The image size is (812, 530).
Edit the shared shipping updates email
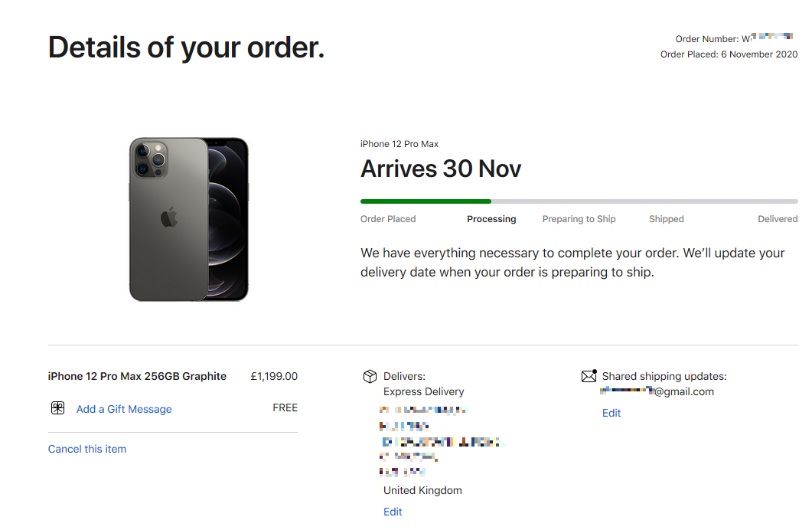pyautogui.click(x=611, y=413)
